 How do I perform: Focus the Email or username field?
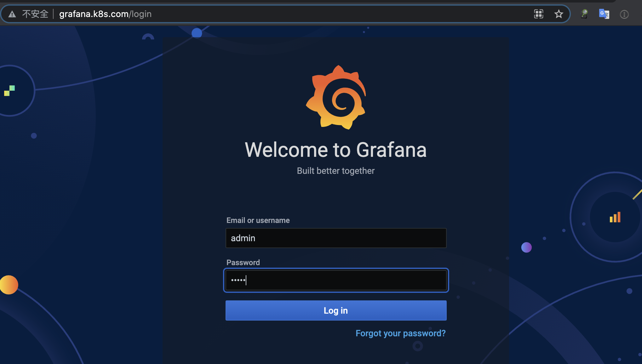click(336, 238)
